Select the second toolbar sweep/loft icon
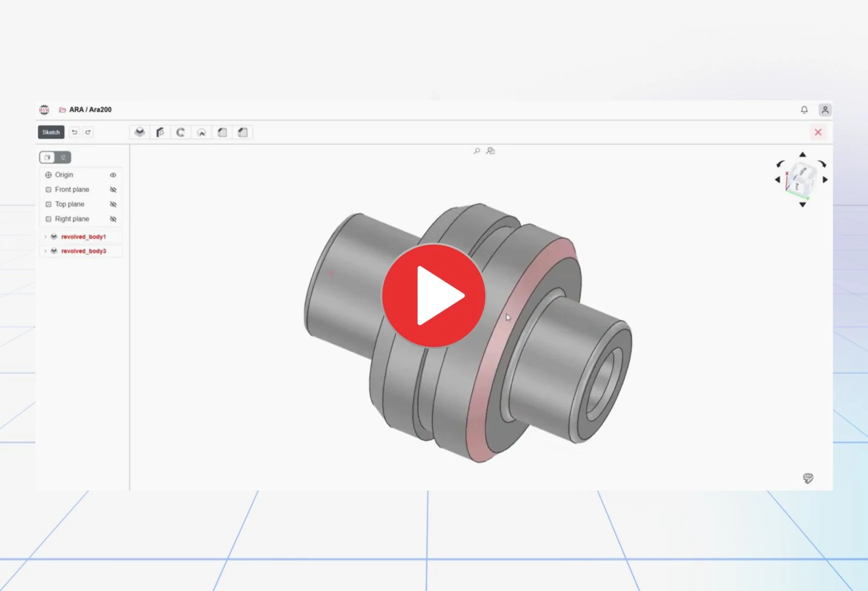The width and height of the screenshot is (868, 591). tap(160, 132)
